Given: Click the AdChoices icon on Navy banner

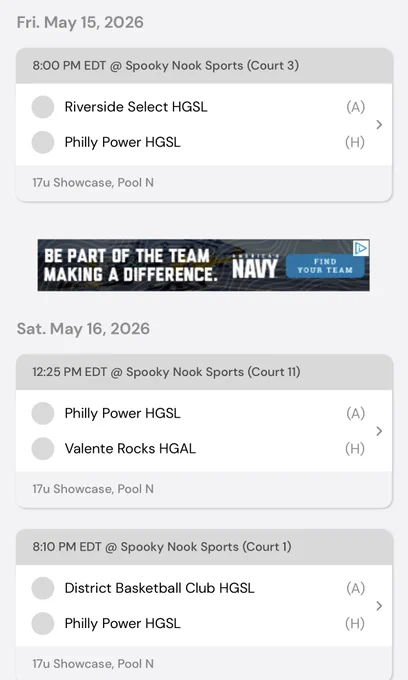Looking at the screenshot, I should click(x=361, y=248).
